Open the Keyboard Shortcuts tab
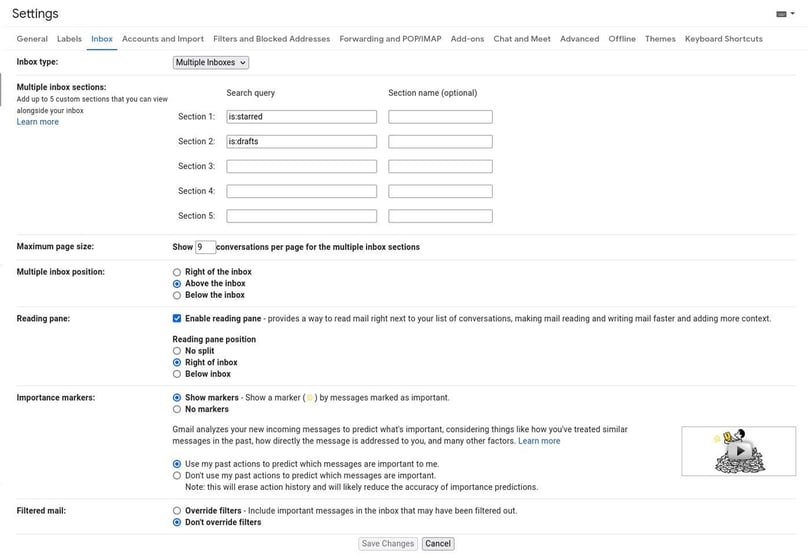The height and width of the screenshot is (558, 810). [724, 39]
